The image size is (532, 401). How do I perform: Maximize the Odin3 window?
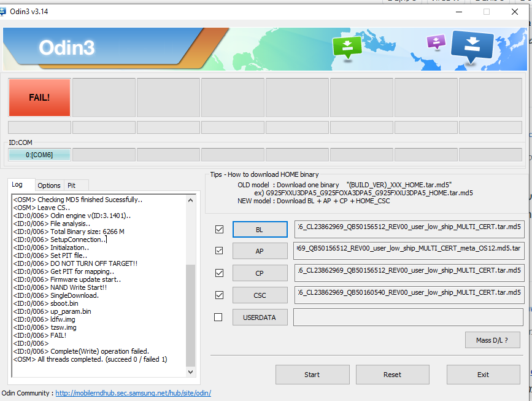pyautogui.click(x=487, y=12)
